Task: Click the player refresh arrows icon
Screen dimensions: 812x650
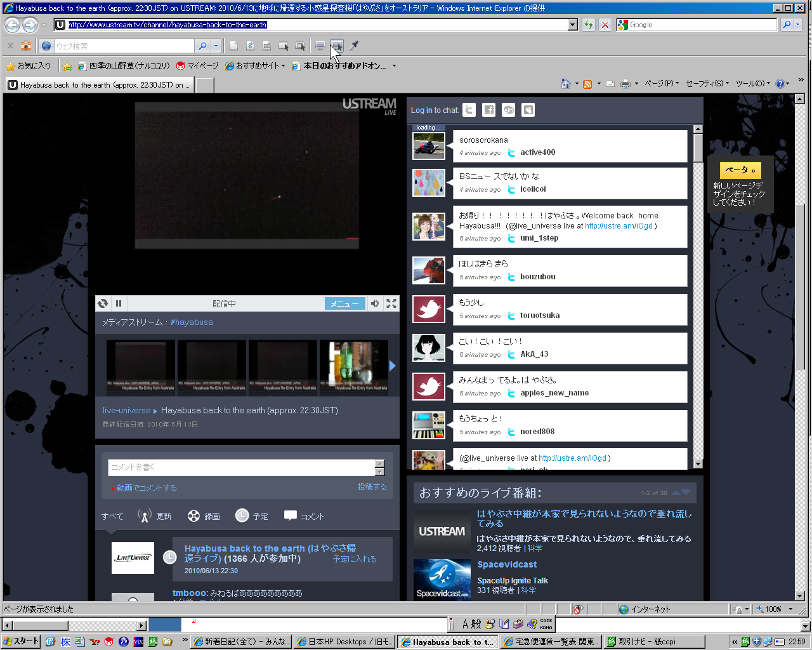Action: tap(103, 303)
